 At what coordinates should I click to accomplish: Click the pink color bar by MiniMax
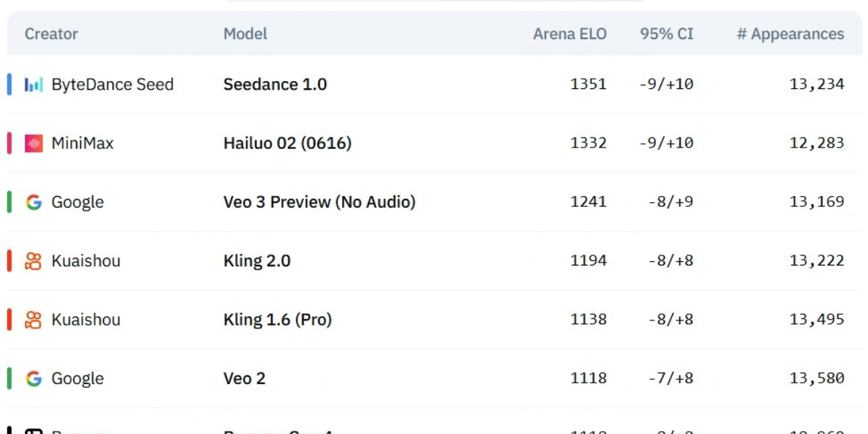pos(9,143)
